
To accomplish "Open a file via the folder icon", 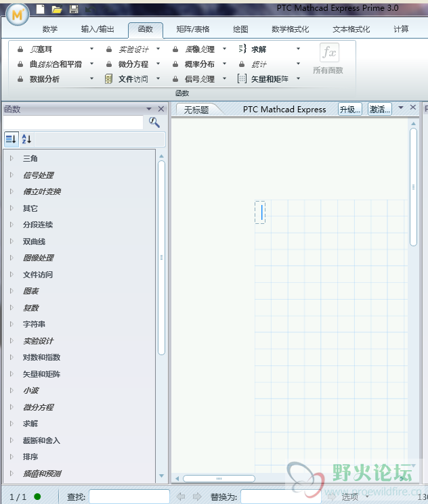I will [57, 9].
